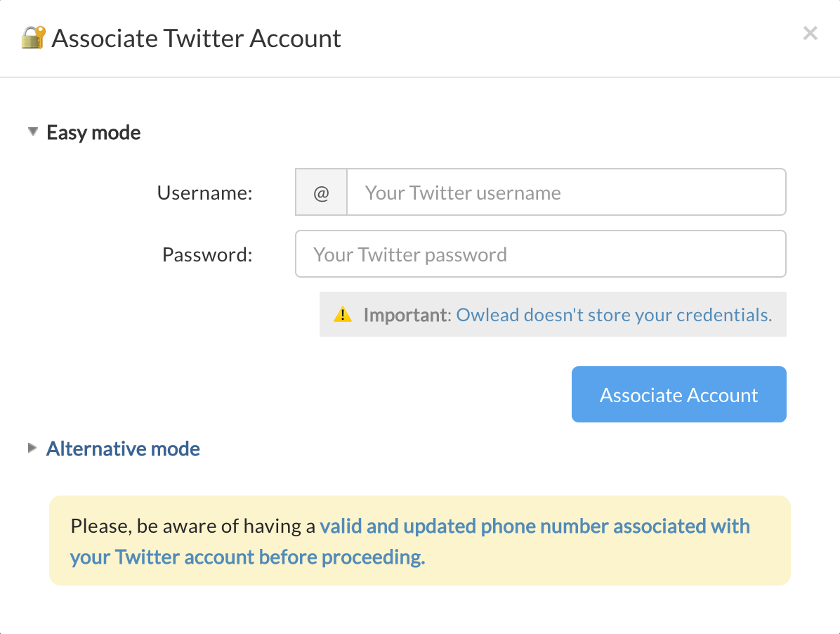
Task: Open the Alternative mode section label
Action: tap(123, 448)
